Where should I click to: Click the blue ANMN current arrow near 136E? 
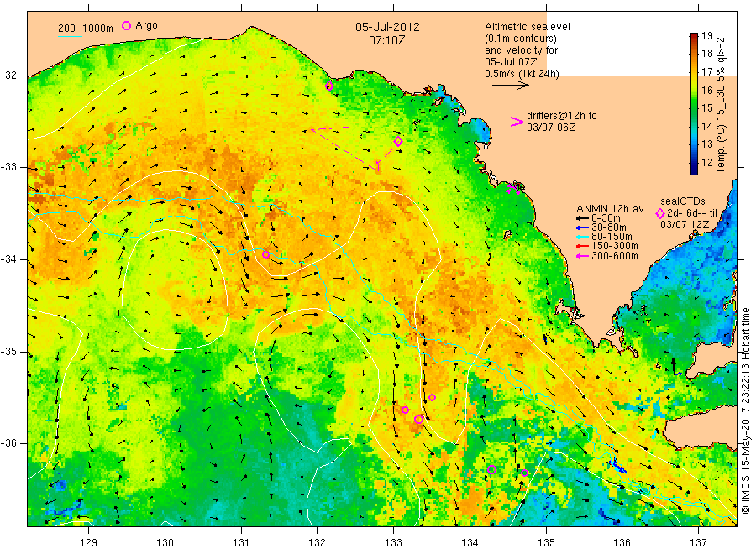(x=617, y=466)
